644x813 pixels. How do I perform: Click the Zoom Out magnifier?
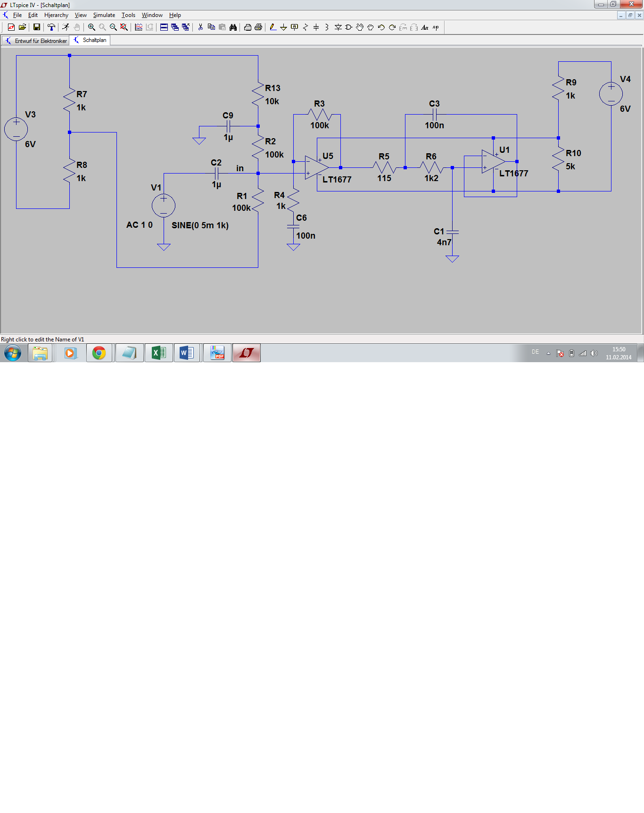(x=113, y=27)
